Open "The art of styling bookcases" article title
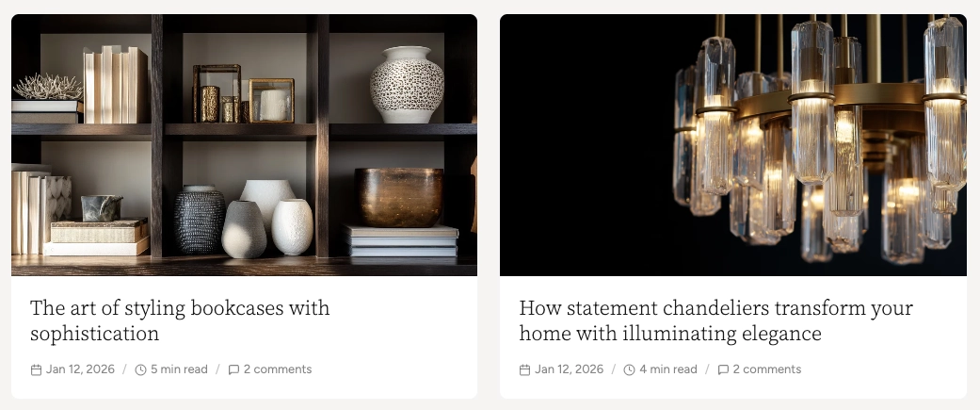This screenshot has width=980, height=410. tap(180, 320)
